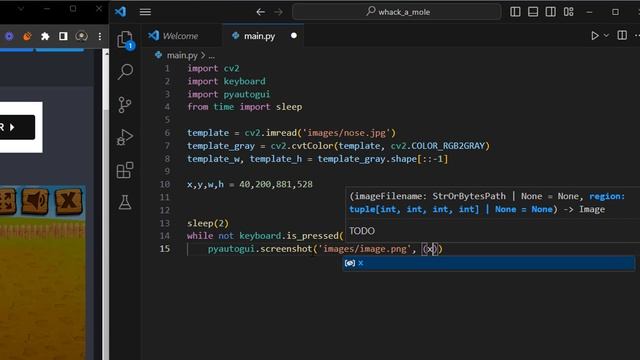
Task: Open Run and Debug view
Action: tap(125, 137)
